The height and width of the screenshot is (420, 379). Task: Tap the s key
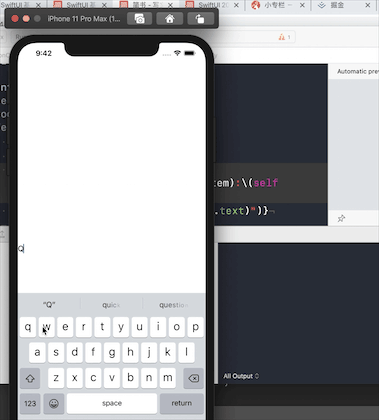56,352
